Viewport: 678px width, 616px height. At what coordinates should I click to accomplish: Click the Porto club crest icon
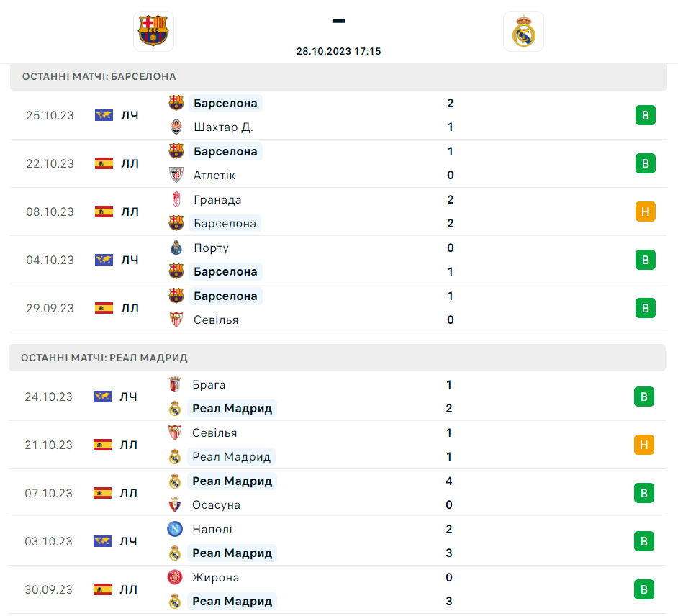pyautogui.click(x=176, y=248)
